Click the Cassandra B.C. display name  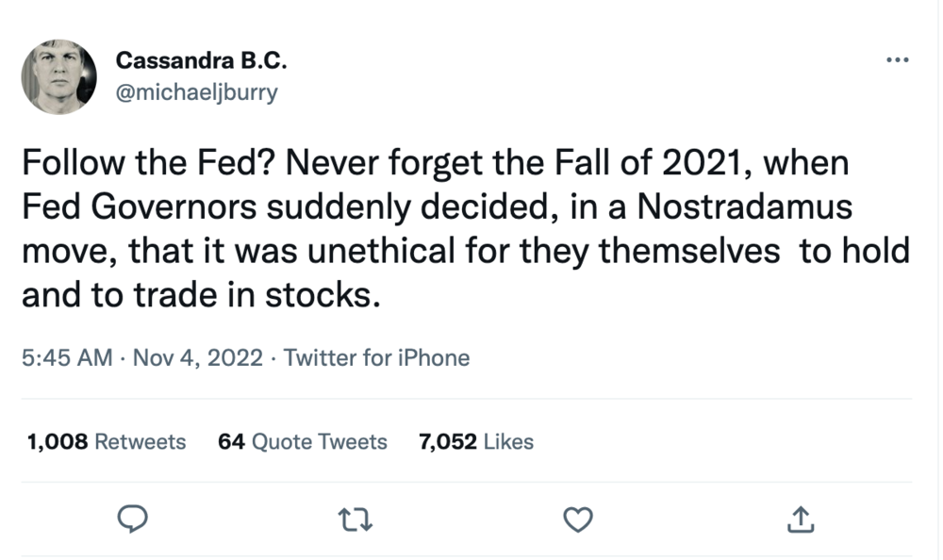point(200,61)
